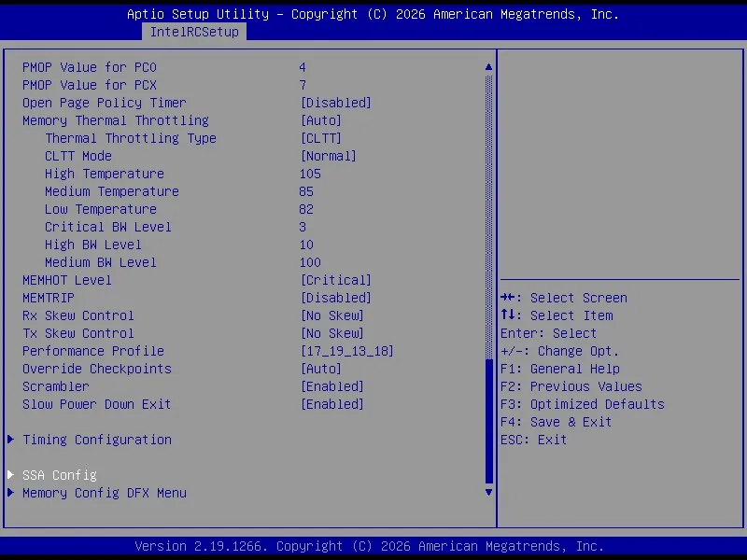Open Memory Thermal Throttling [Auto] option
The height and width of the screenshot is (560, 747).
[x=321, y=120]
